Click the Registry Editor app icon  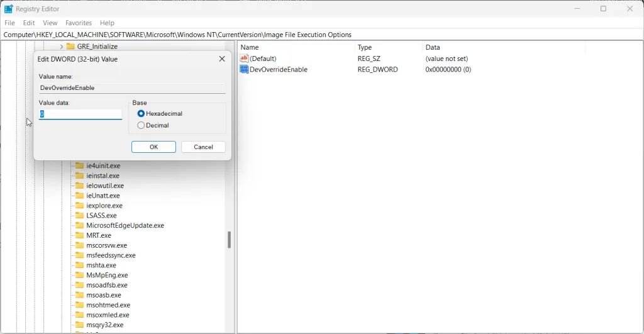pyautogui.click(x=8, y=9)
